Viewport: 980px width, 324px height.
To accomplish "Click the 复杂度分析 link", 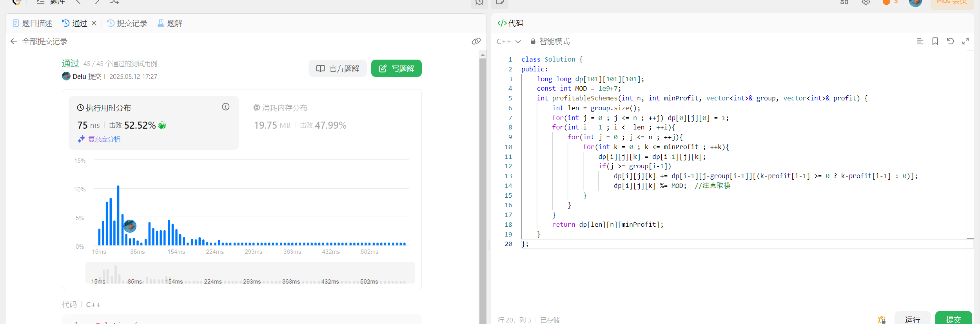I will [x=104, y=139].
